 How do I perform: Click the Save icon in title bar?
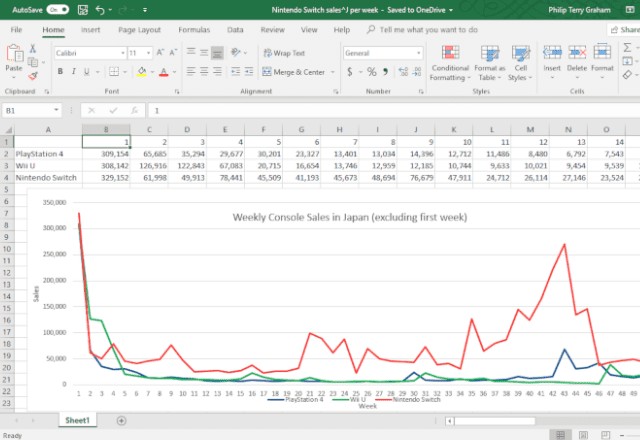coord(83,9)
